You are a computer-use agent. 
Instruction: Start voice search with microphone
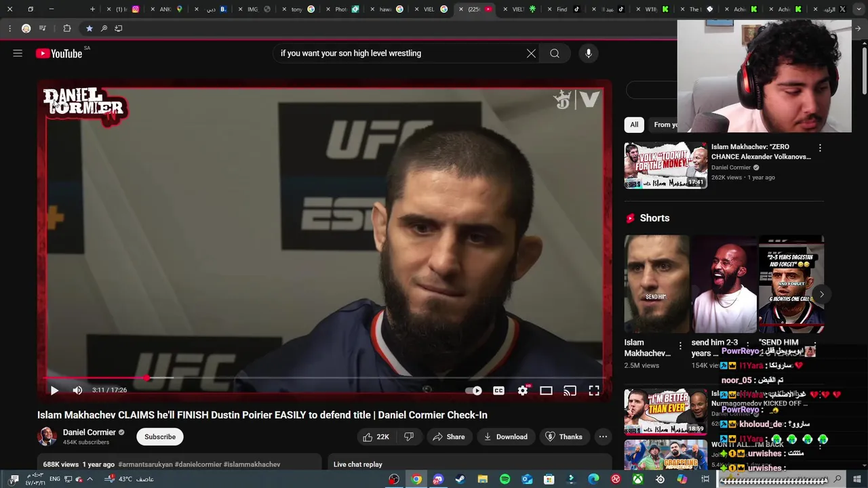point(589,54)
